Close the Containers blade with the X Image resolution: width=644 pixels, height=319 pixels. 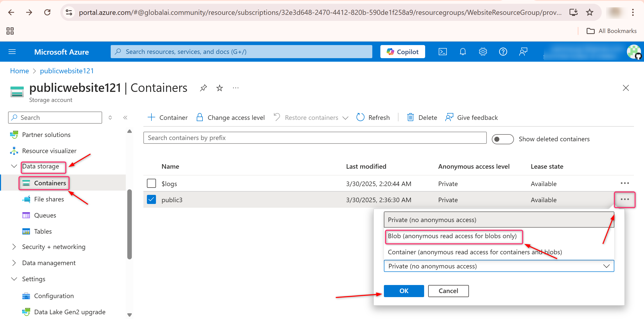point(626,88)
